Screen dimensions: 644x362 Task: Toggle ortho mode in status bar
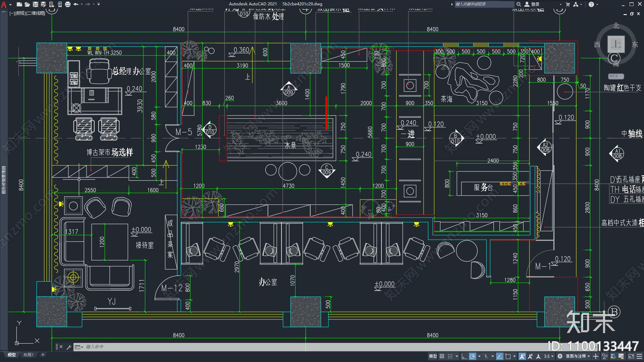click(464, 356)
